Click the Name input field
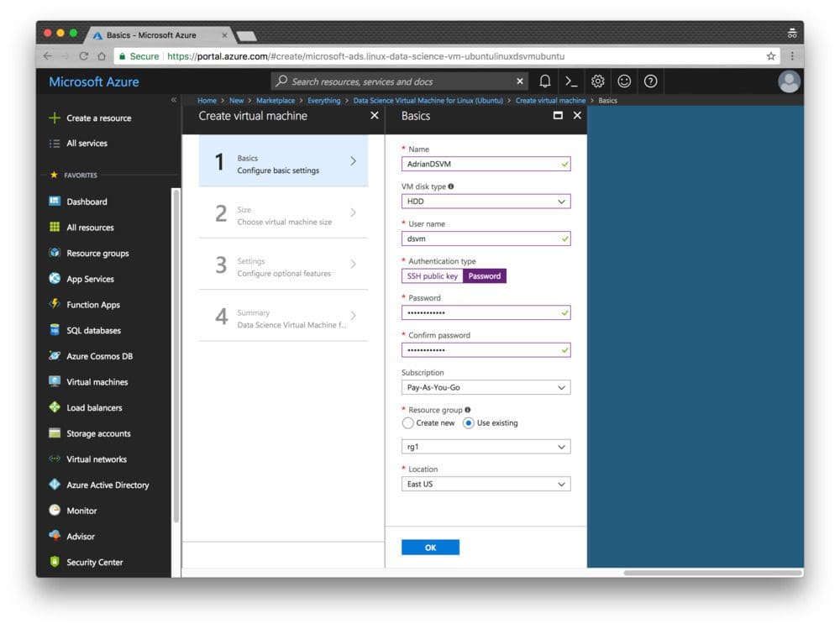This screenshot has height=629, width=840. tap(486, 164)
